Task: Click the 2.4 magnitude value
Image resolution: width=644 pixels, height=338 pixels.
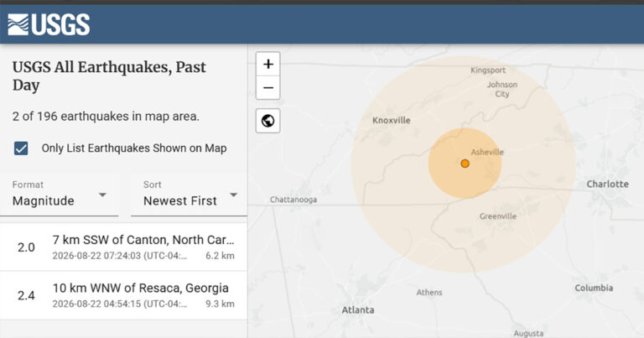Action: (x=26, y=295)
